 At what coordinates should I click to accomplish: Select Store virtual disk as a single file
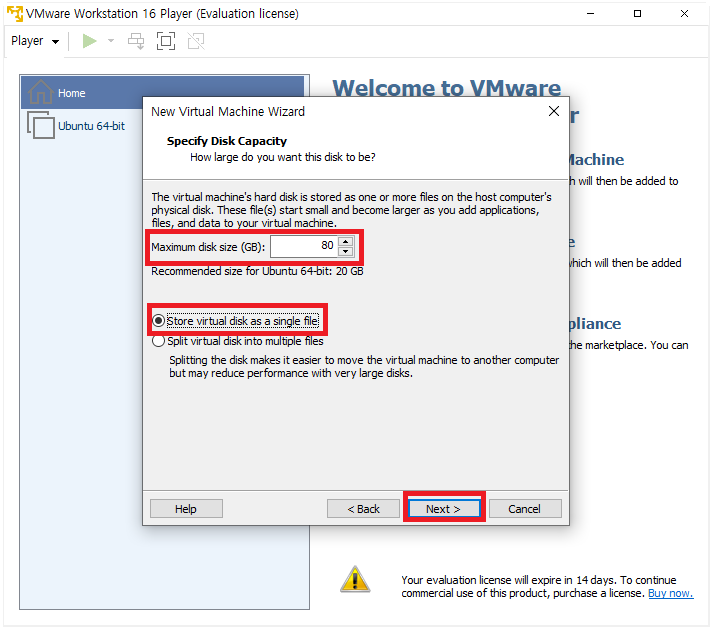236,321
